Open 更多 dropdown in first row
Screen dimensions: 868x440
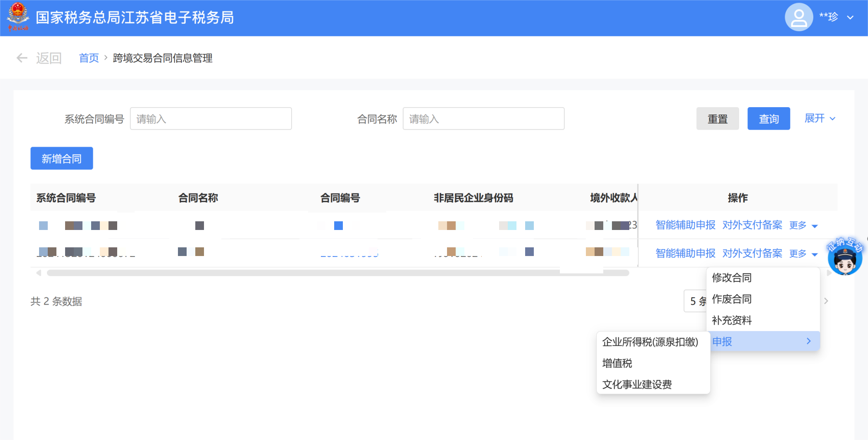coord(803,225)
